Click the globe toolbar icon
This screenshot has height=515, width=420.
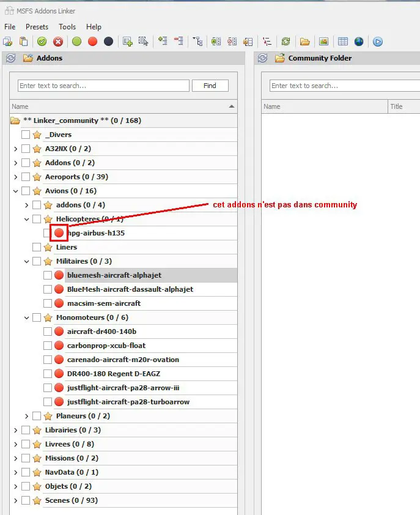click(359, 42)
